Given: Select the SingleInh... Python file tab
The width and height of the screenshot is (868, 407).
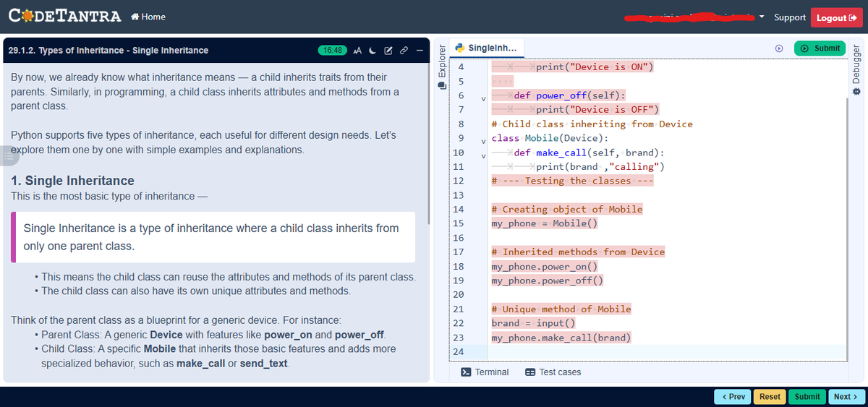Looking at the screenshot, I should coord(487,48).
